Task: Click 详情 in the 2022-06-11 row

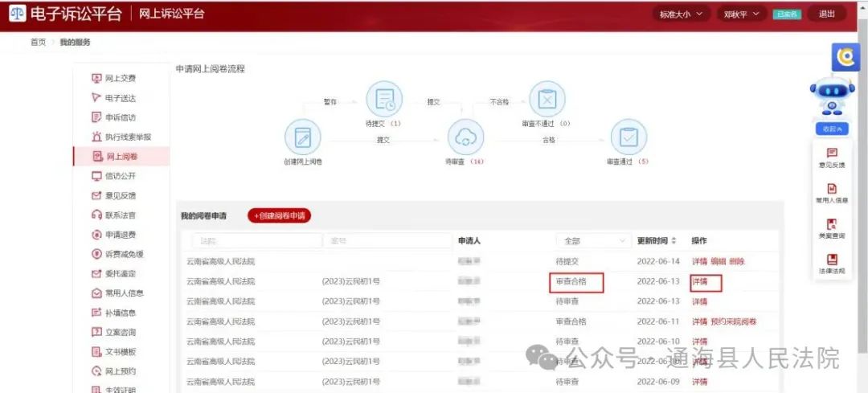Action: click(x=700, y=321)
